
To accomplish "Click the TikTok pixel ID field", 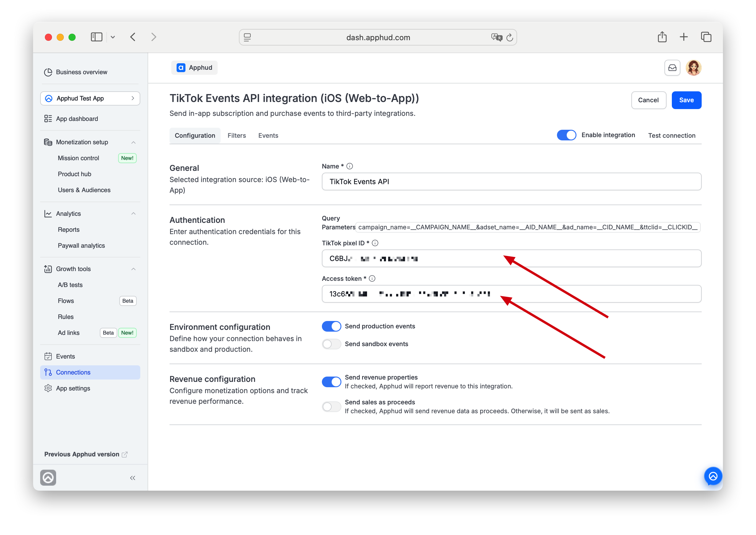I will (512, 258).
